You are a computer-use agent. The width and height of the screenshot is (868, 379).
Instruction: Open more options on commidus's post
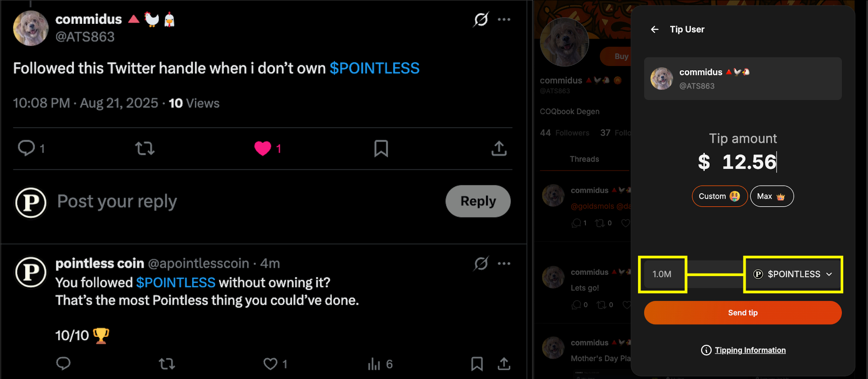click(x=504, y=20)
